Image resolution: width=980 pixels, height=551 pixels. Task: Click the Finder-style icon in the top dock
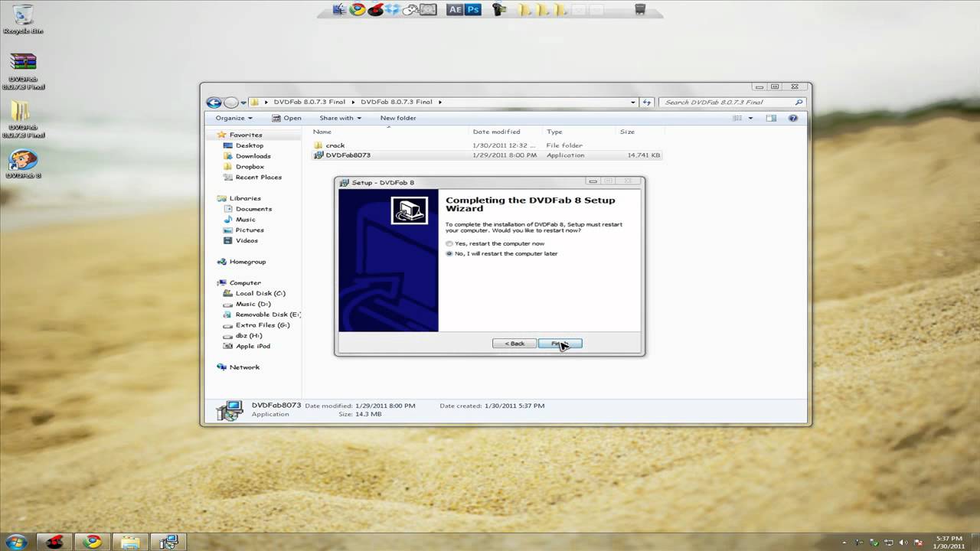coord(340,10)
